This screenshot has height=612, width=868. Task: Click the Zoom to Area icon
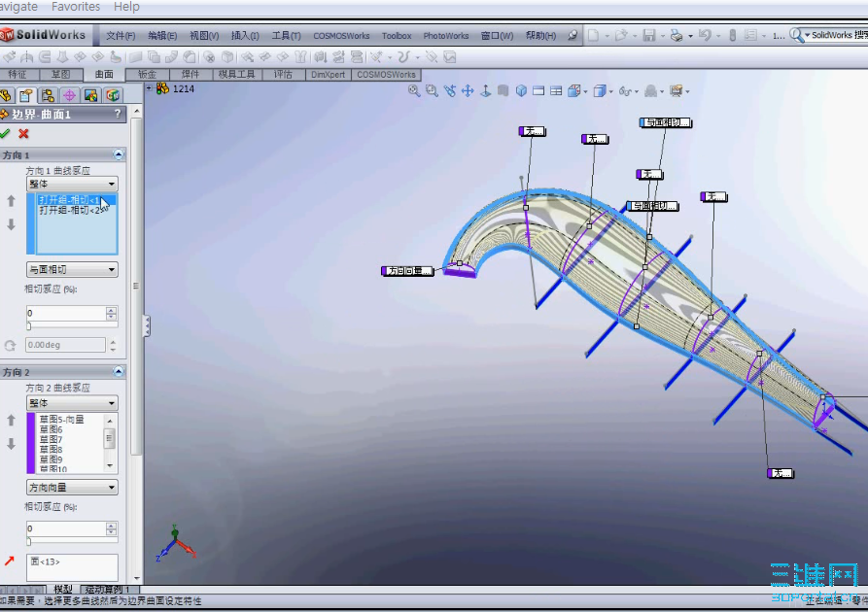tap(432, 90)
